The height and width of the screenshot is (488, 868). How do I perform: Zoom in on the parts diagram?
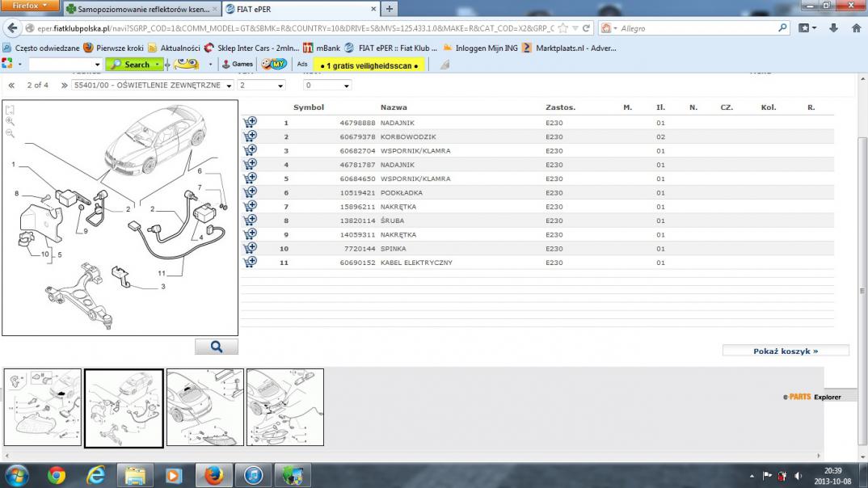point(10,121)
